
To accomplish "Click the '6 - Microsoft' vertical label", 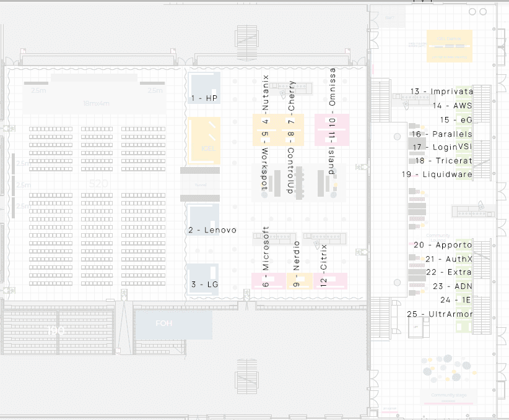I will tap(266, 257).
